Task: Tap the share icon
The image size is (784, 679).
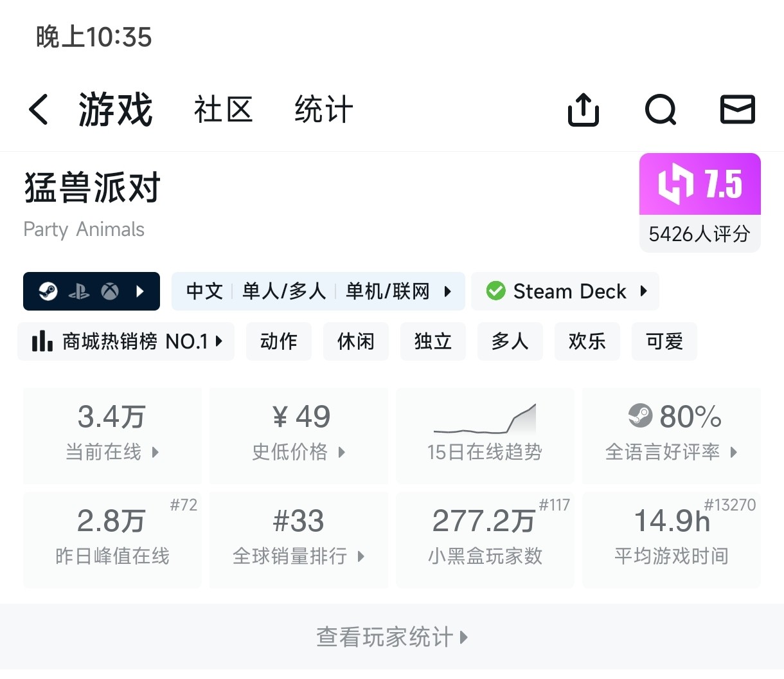Action: (584, 109)
